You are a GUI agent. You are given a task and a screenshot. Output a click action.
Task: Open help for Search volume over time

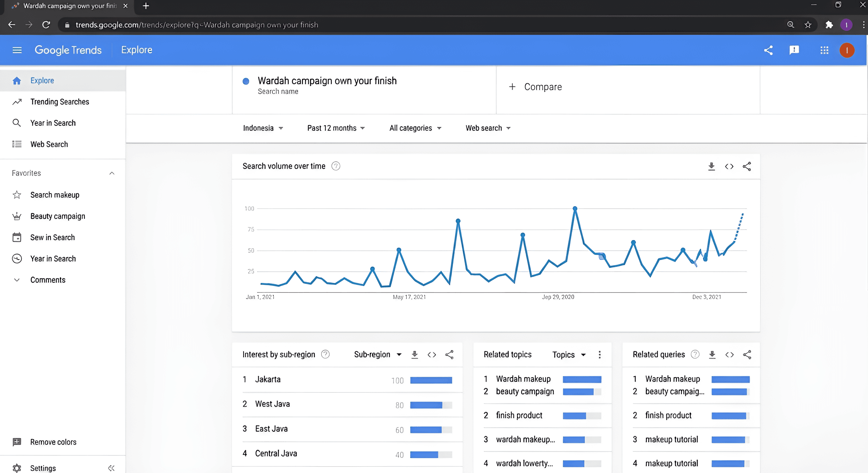336,166
